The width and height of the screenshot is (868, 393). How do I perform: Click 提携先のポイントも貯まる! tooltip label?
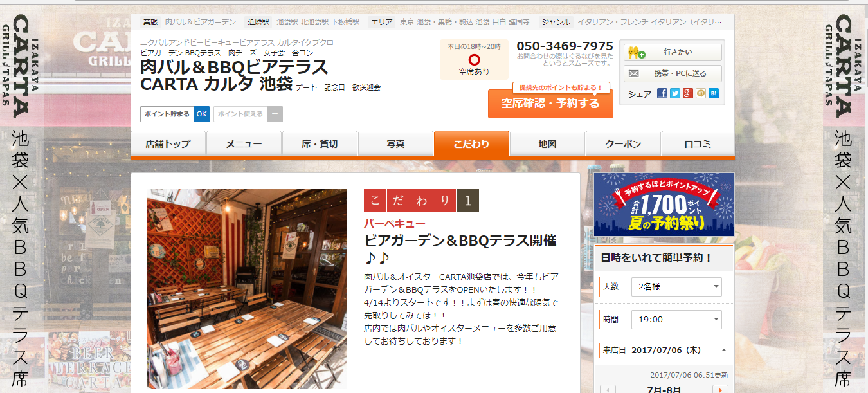click(x=561, y=87)
